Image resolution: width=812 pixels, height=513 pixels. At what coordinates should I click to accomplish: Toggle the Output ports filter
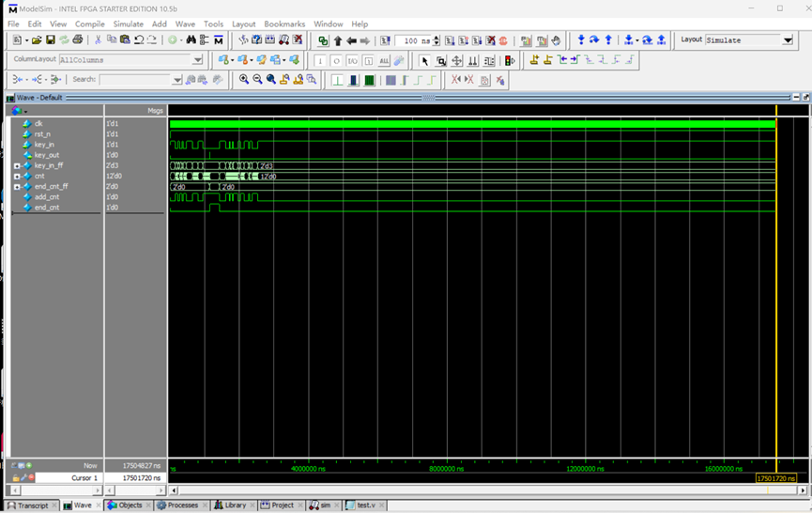coord(336,61)
